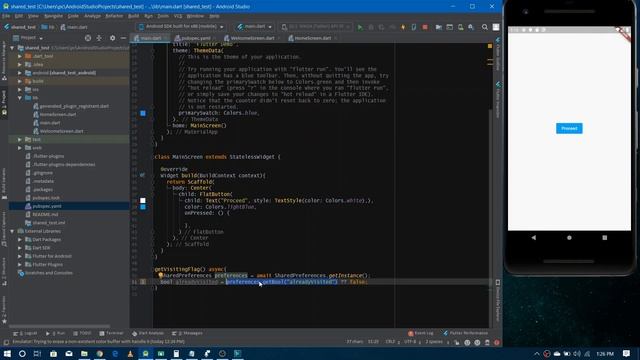Tap the emulator recent apps square
Screen dimensions: 640x360
(604, 238)
